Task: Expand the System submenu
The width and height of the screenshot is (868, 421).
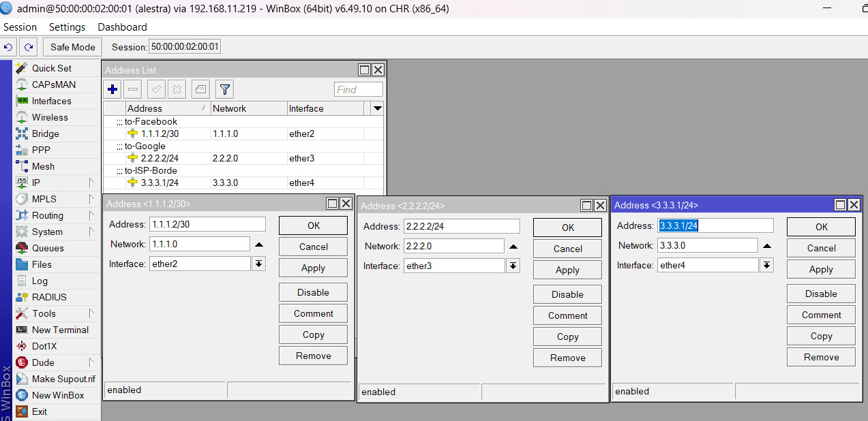Action: [91, 232]
